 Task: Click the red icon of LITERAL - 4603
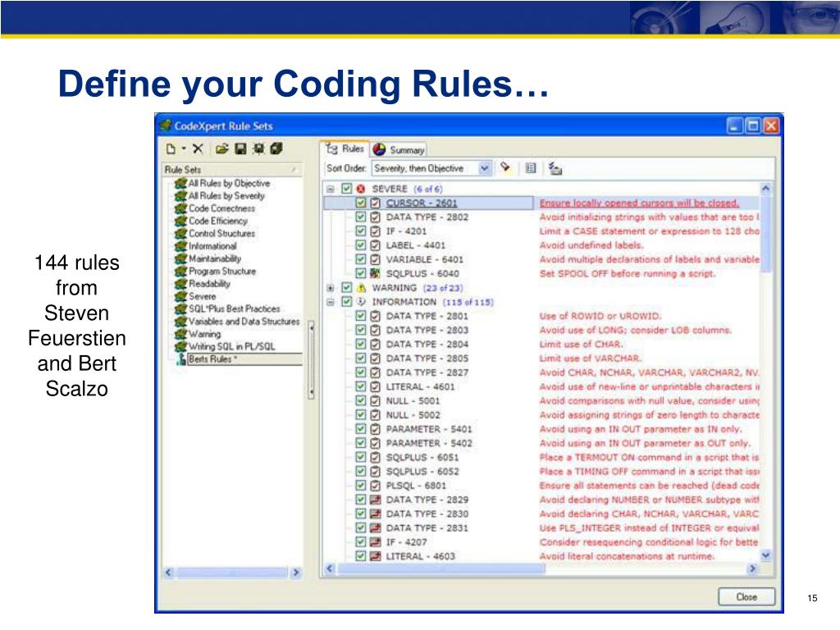tap(376, 556)
